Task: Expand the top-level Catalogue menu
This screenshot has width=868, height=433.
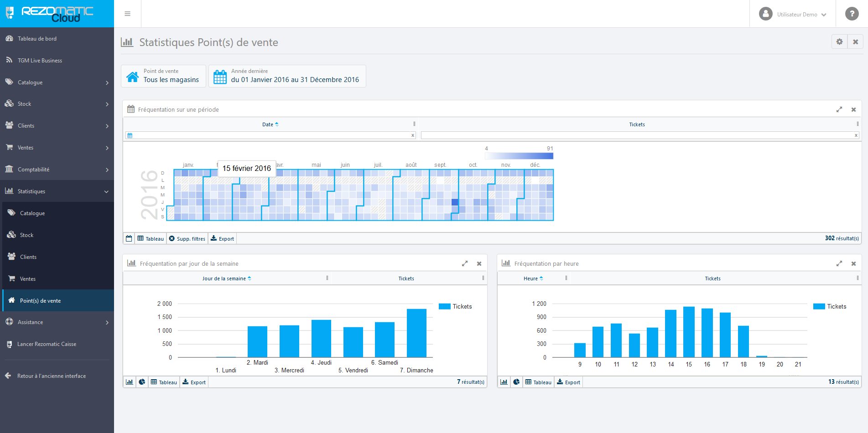Action: click(57, 82)
